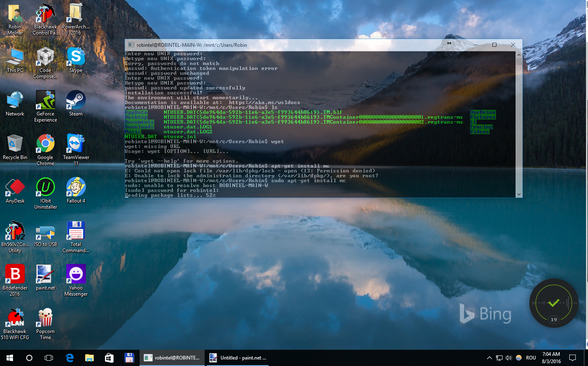The image size is (588, 366).
Task: Open Task View on the taskbar
Action: click(49, 358)
